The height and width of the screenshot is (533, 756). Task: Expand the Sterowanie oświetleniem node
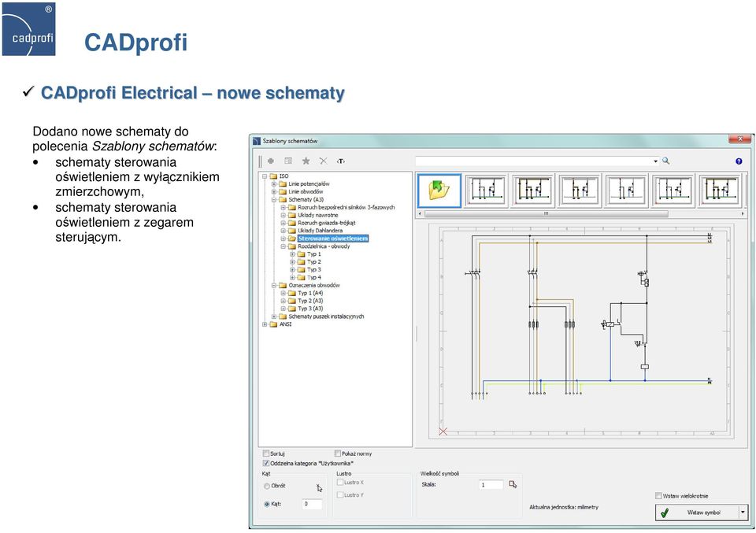(283, 239)
